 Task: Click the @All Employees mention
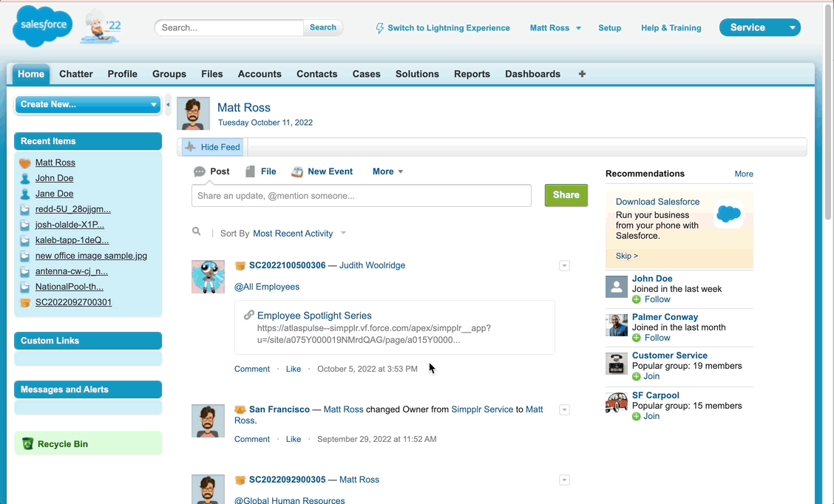(x=266, y=287)
